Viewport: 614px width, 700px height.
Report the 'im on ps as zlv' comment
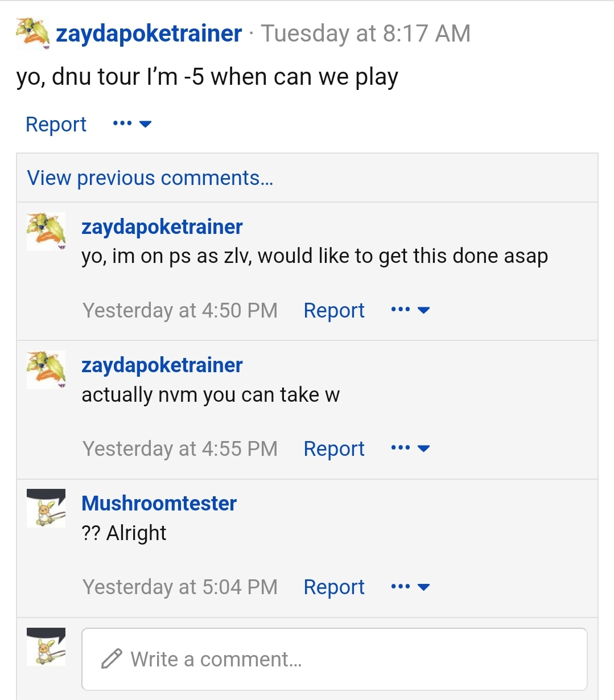[334, 310]
